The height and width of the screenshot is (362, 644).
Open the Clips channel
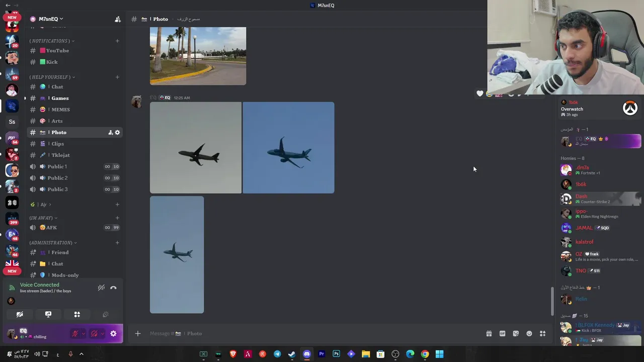pos(74,144)
